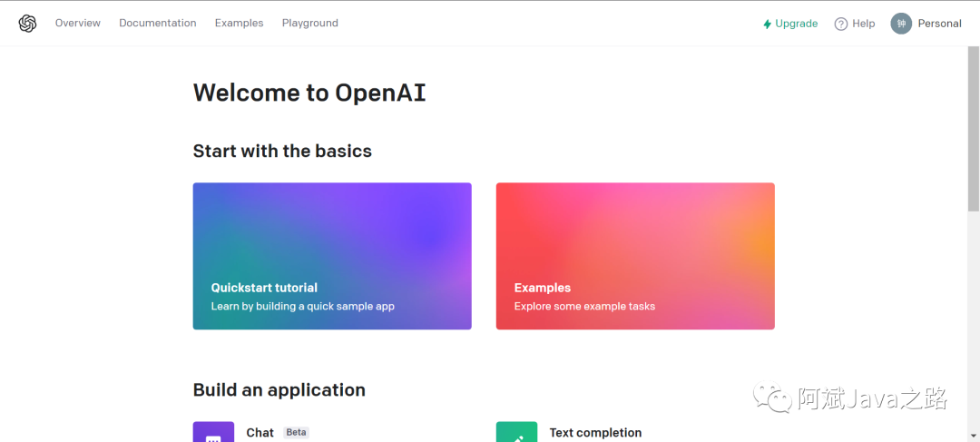Viewport: 980px width, 442px height.
Task: Open the Quickstart tutorial card
Action: coord(332,256)
